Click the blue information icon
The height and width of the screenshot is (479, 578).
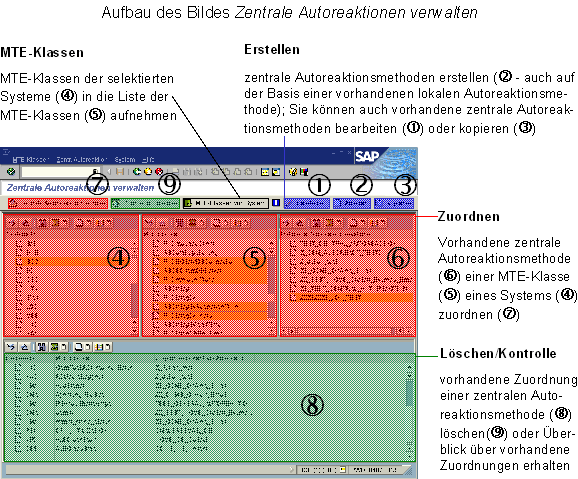click(x=276, y=203)
